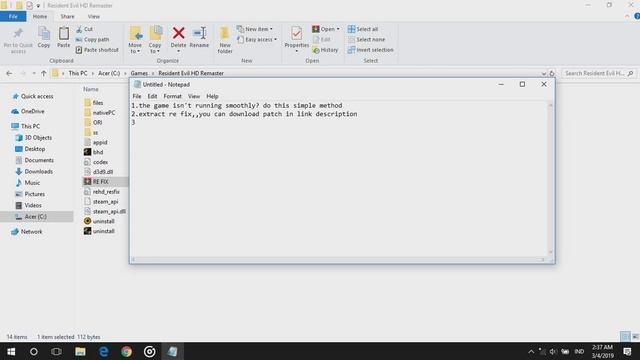Create a New folder
Viewport: 640px width, 360px height.
(225, 40)
